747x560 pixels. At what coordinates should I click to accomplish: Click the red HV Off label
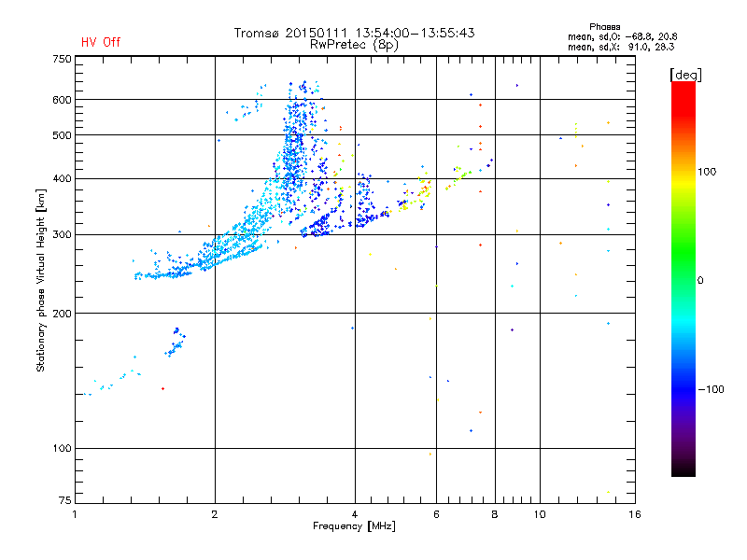(x=101, y=42)
